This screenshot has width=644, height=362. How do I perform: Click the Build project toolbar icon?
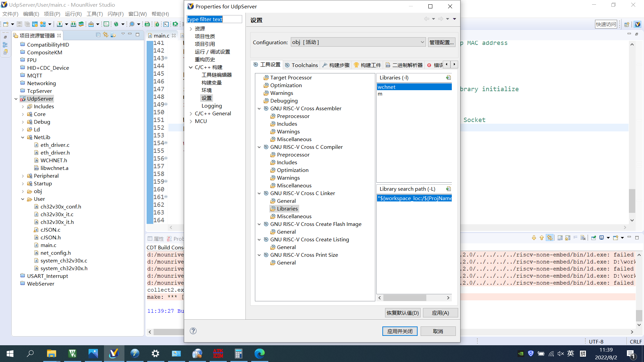click(60, 24)
